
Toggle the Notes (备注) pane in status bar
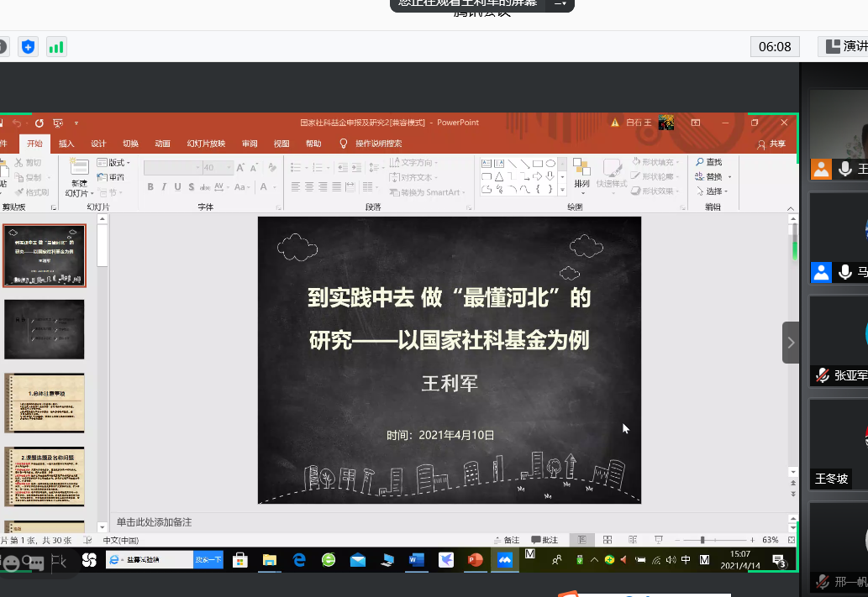(507, 540)
